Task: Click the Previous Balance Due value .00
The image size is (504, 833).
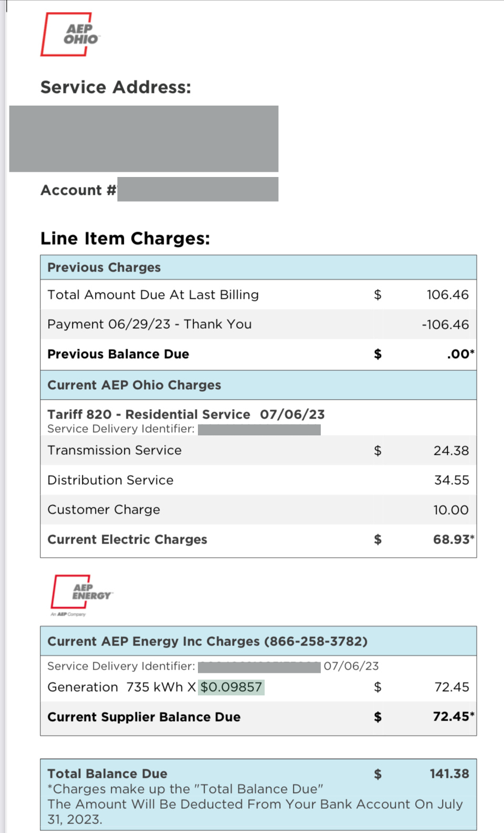Action: pyautogui.click(x=458, y=354)
